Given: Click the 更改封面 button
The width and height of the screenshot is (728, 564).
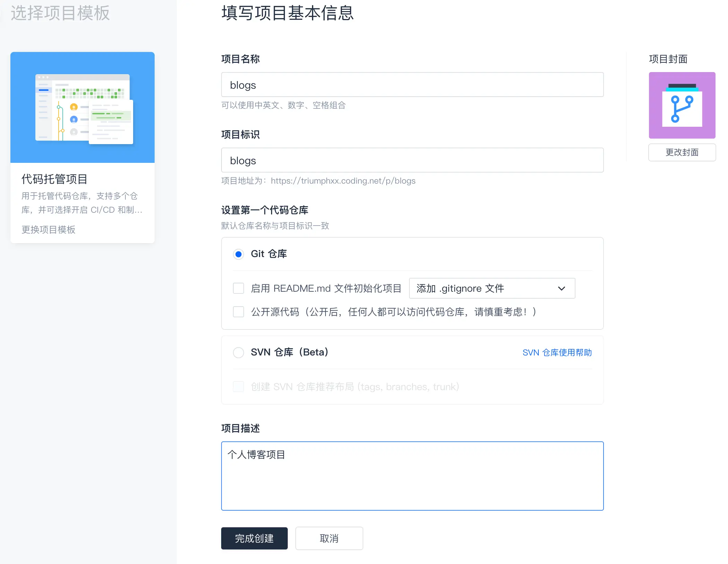Looking at the screenshot, I should coord(682,152).
